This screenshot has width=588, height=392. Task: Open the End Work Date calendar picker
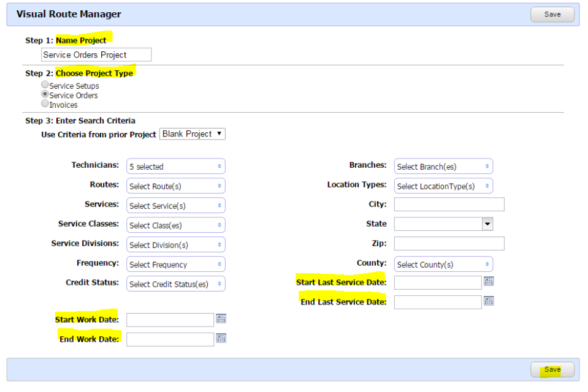pyautogui.click(x=221, y=339)
